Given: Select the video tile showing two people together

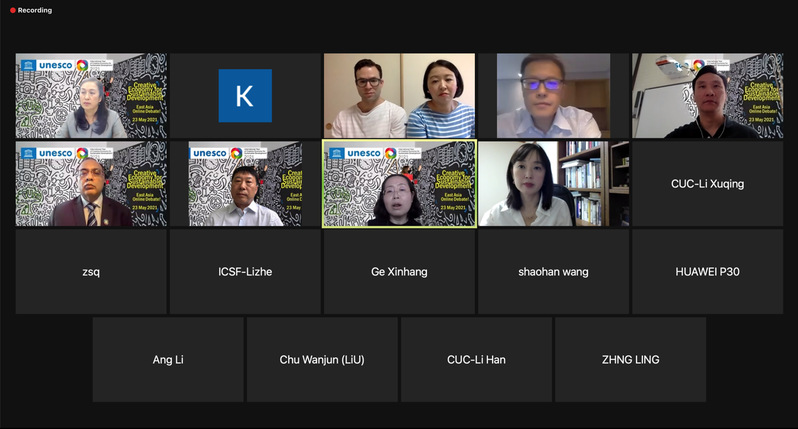Looking at the screenshot, I should (400, 96).
